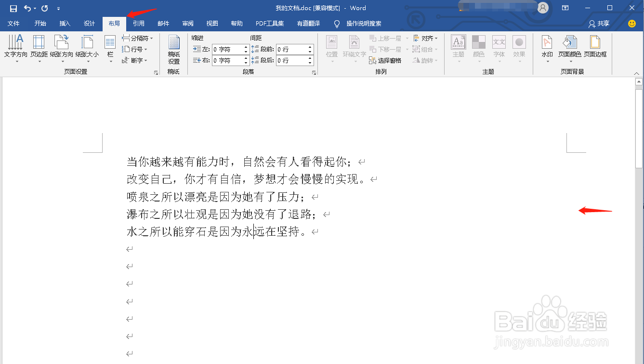Collapse the ribbon with arrow
The height and width of the screenshot is (364, 644).
click(636, 73)
